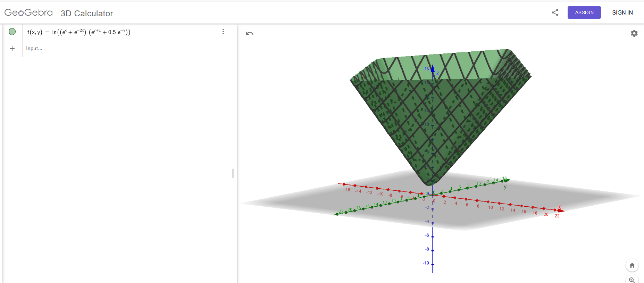The height and width of the screenshot is (283, 644).
Task: Click the 3D Calculator title text
Action: (x=87, y=14)
